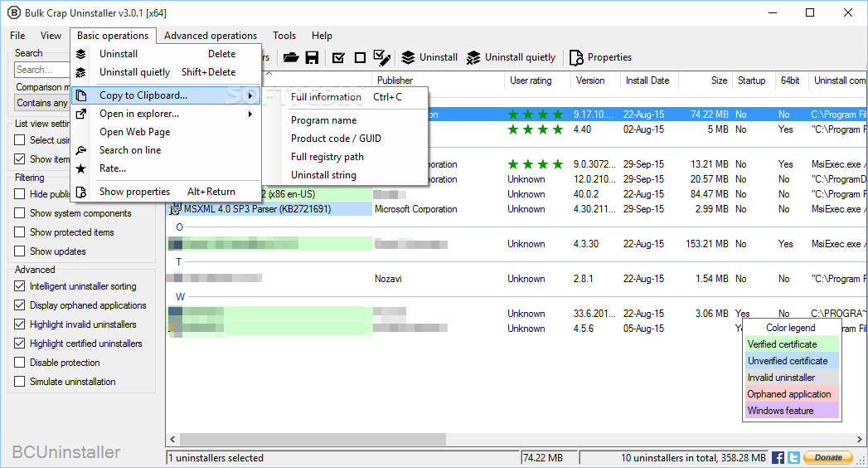Sort by User rating column header

[x=537, y=80]
